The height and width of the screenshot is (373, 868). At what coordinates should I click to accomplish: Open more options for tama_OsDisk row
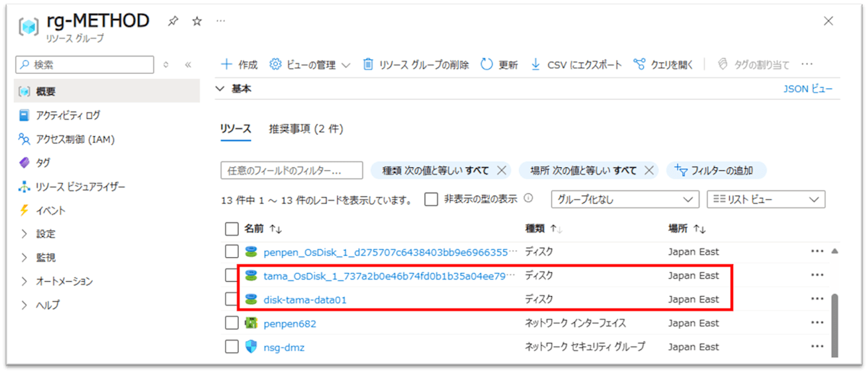(817, 275)
